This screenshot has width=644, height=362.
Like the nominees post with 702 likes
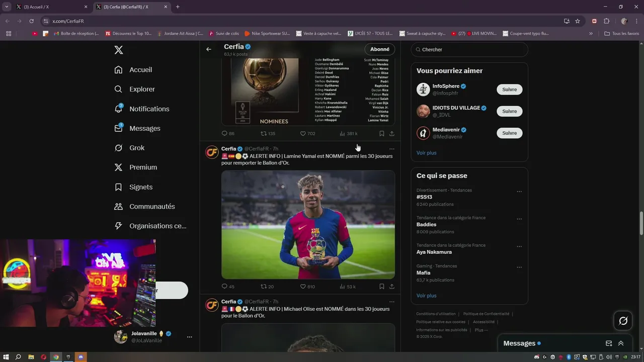tap(307, 134)
